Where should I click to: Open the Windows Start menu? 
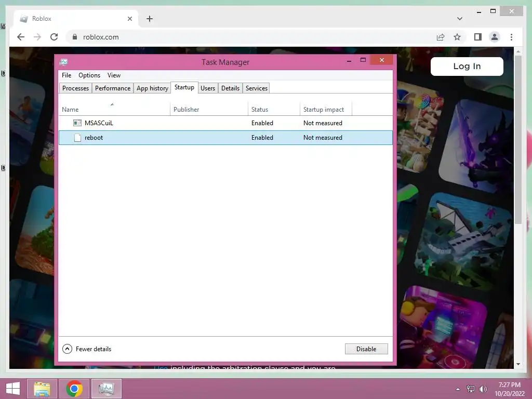click(x=13, y=389)
